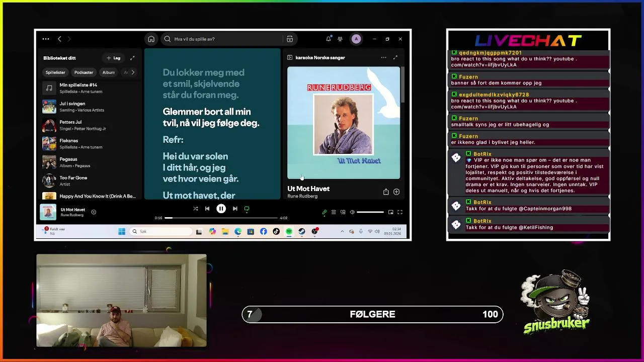Open the profile avatar menu 'A'

356,39
